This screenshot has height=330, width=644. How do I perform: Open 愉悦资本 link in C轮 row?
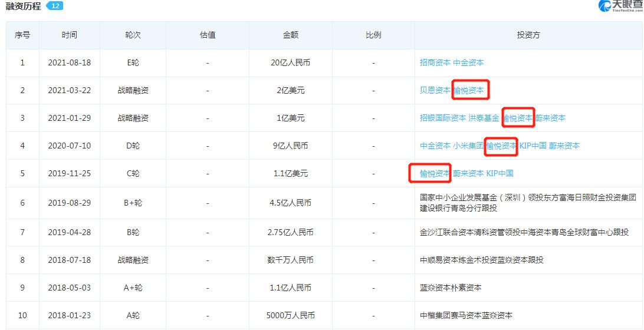click(x=435, y=174)
